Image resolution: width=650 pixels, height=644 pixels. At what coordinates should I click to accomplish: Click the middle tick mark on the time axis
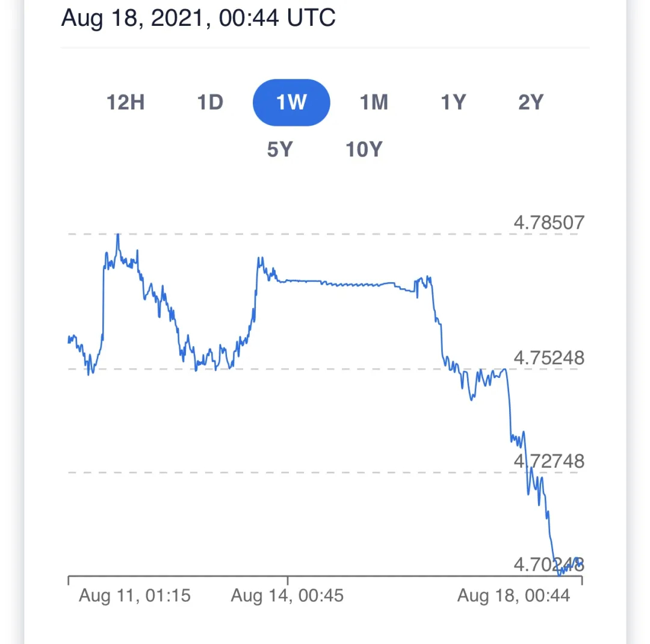[288, 580]
